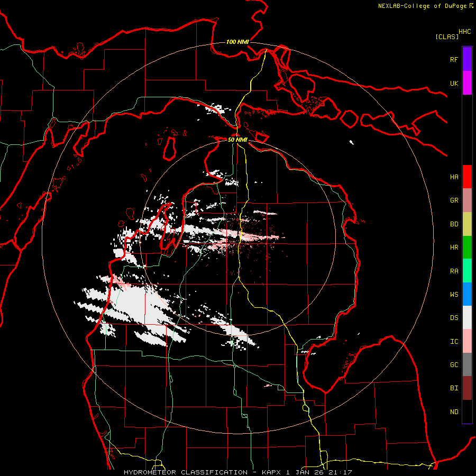476x476 pixels.
Task: Click the 100 NMI range ring label
Action: click(237, 42)
